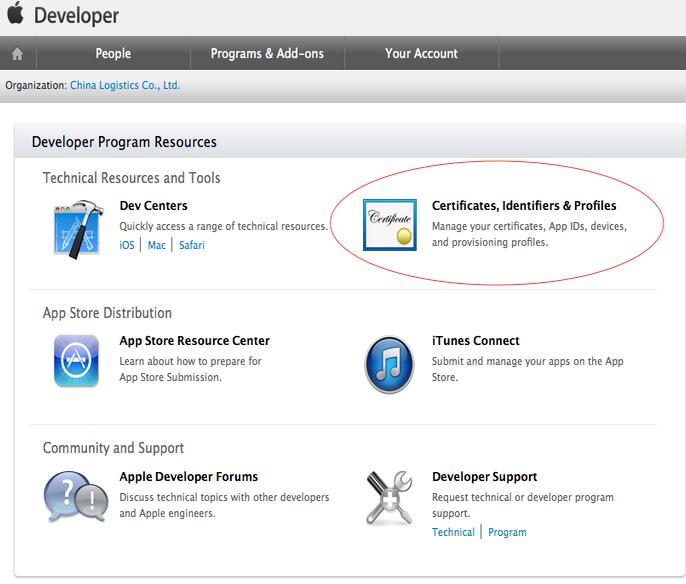Click the Certificate icon

(x=389, y=225)
